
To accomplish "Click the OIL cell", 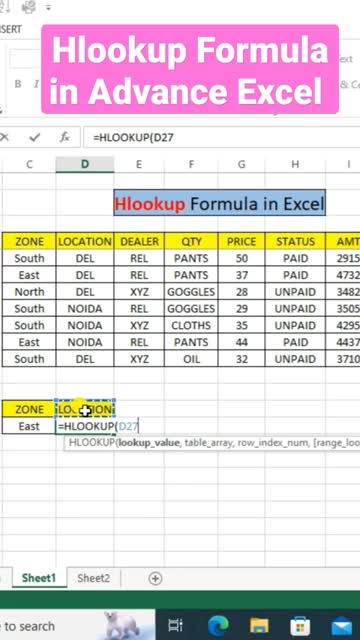I will [x=191, y=359].
